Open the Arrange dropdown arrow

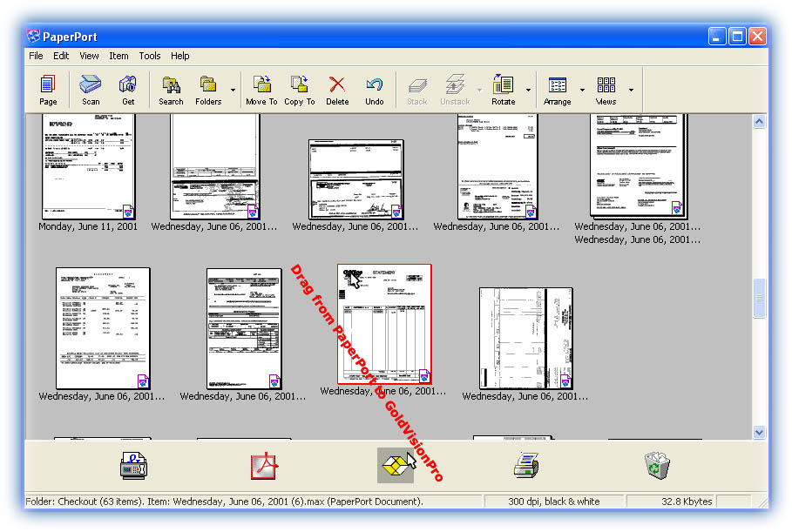pyautogui.click(x=582, y=90)
